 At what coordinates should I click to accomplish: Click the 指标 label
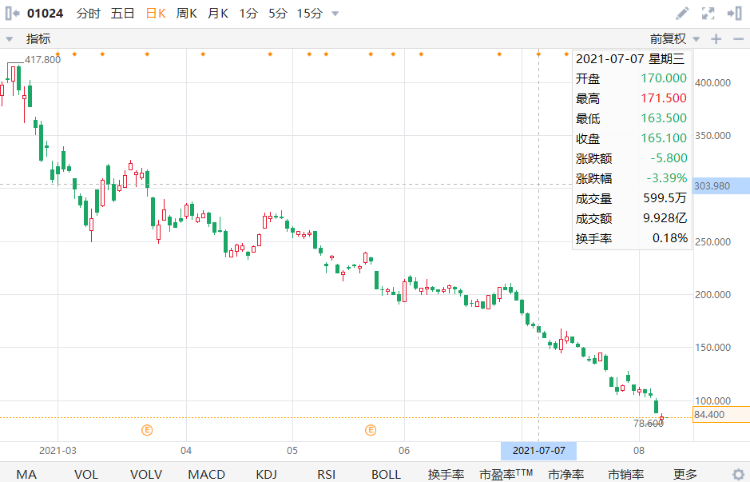tap(38, 39)
